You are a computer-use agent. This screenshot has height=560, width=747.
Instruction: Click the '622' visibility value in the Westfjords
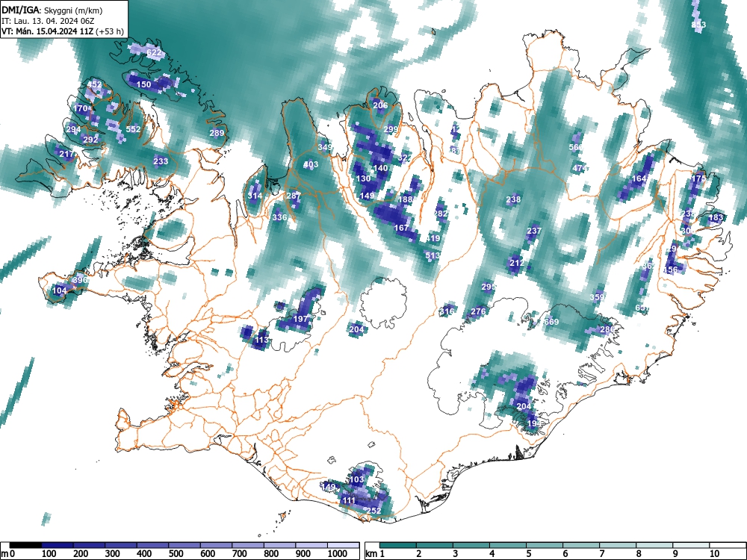coord(154,52)
